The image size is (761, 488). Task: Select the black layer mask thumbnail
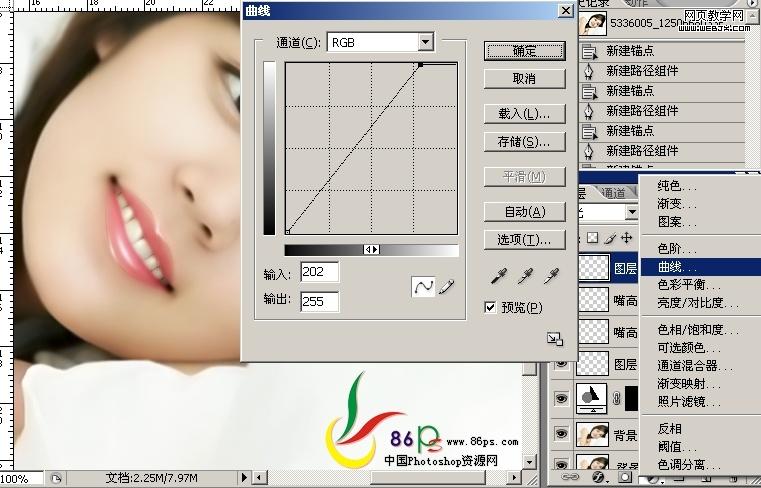tap(631, 399)
